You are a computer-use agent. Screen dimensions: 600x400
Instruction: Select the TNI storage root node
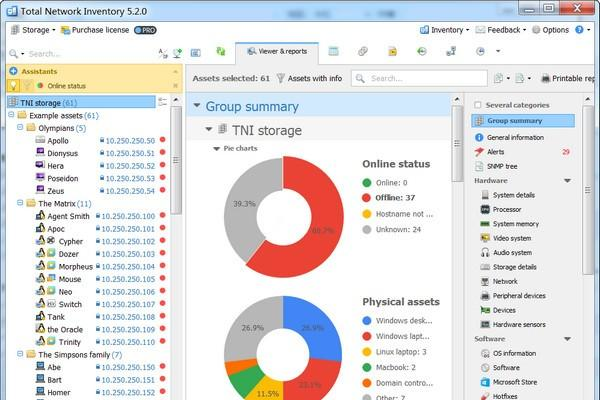click(x=82, y=103)
